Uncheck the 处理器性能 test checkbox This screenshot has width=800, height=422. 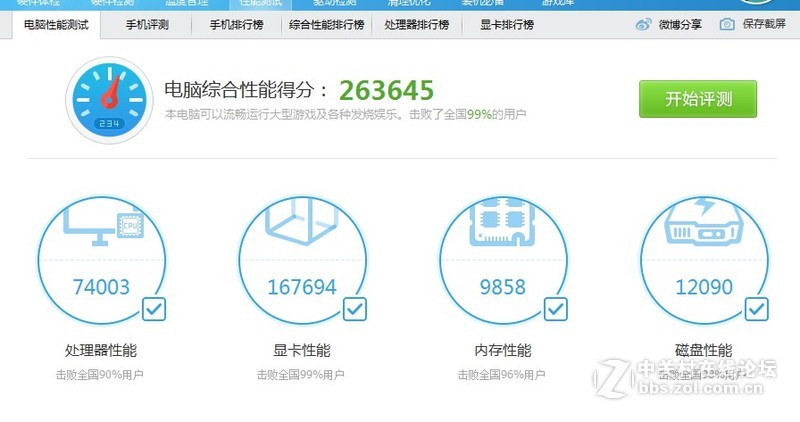tap(154, 309)
